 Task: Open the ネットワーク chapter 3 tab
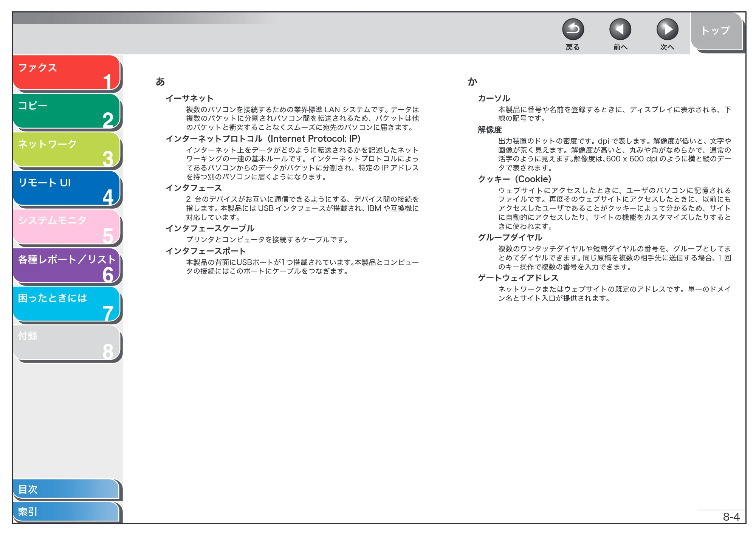tap(67, 150)
